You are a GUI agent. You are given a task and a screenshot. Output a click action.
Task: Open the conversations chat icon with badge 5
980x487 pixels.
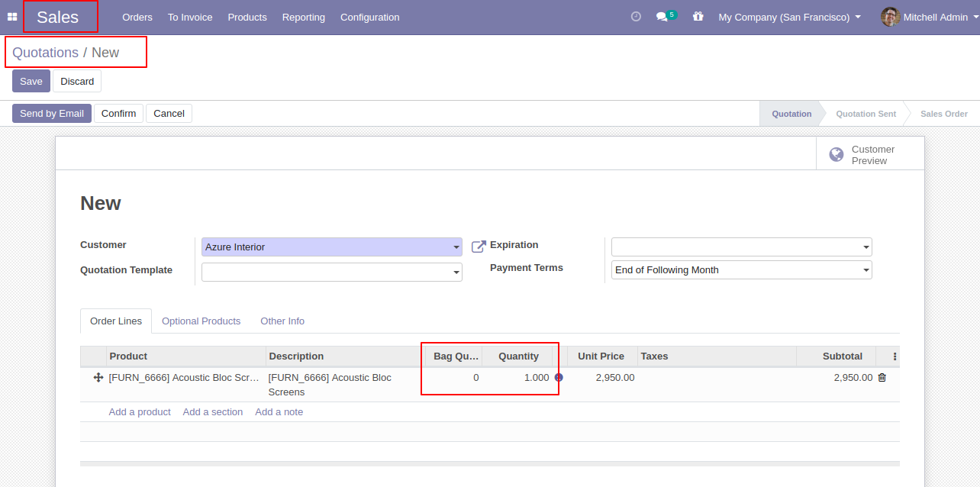tap(666, 16)
